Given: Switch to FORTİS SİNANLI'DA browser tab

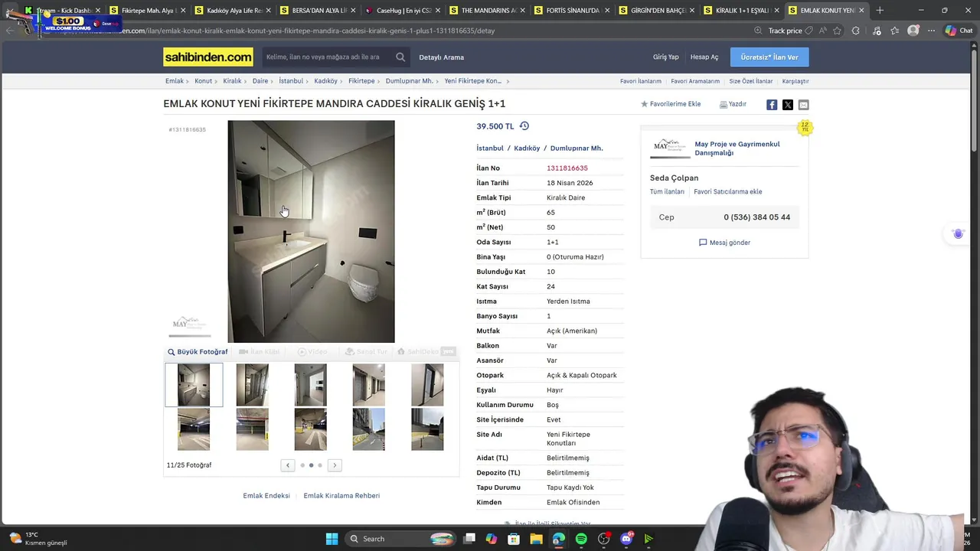Looking at the screenshot, I should click(x=571, y=10).
